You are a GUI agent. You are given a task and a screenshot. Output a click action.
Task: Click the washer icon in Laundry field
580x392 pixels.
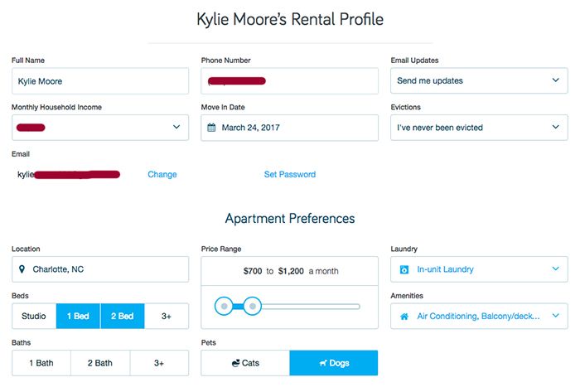click(404, 269)
